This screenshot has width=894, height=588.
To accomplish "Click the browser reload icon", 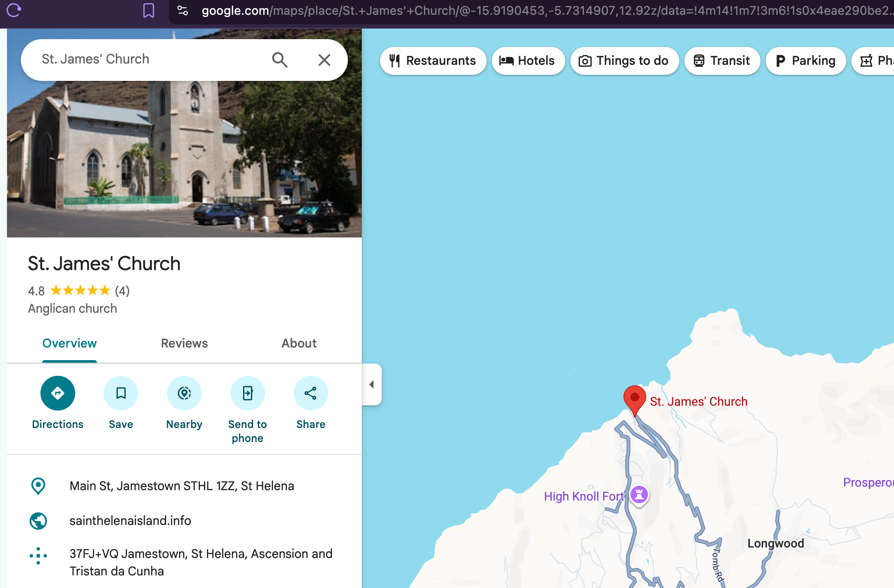I will (13, 10).
